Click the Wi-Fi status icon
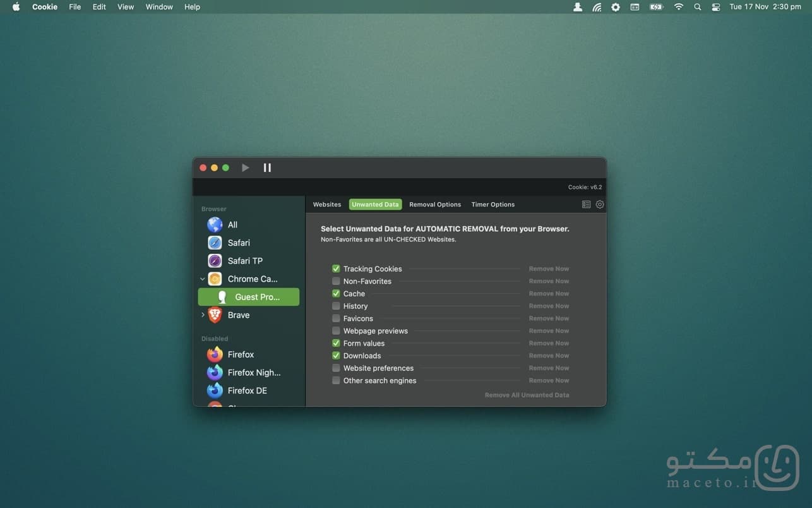Screen dimensions: 812x508 679,7
